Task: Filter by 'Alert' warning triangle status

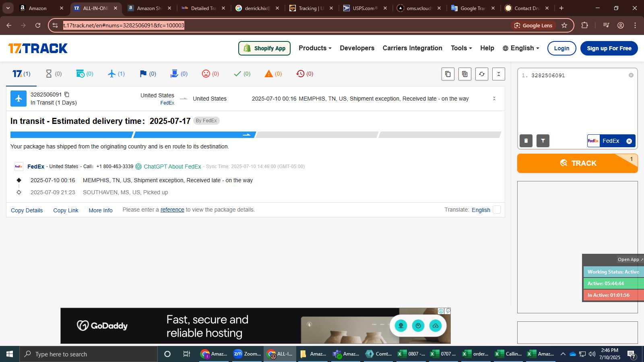Action: pyautogui.click(x=273, y=74)
